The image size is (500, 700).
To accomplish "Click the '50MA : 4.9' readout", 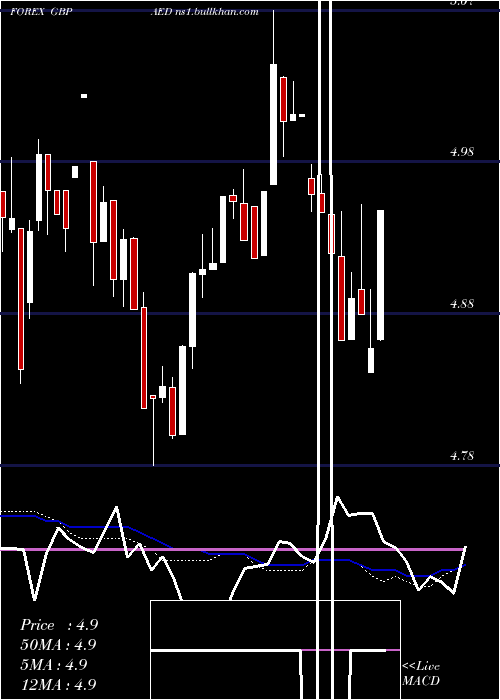I will coord(59,645).
